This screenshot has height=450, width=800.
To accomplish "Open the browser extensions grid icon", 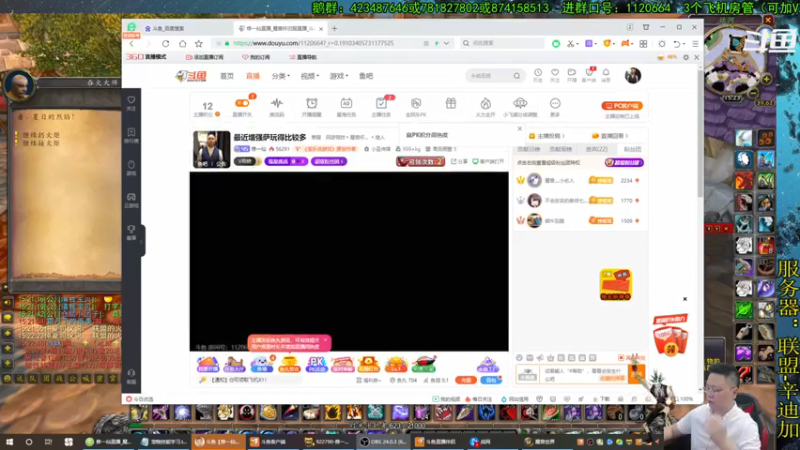I will pyautogui.click(x=643, y=43).
